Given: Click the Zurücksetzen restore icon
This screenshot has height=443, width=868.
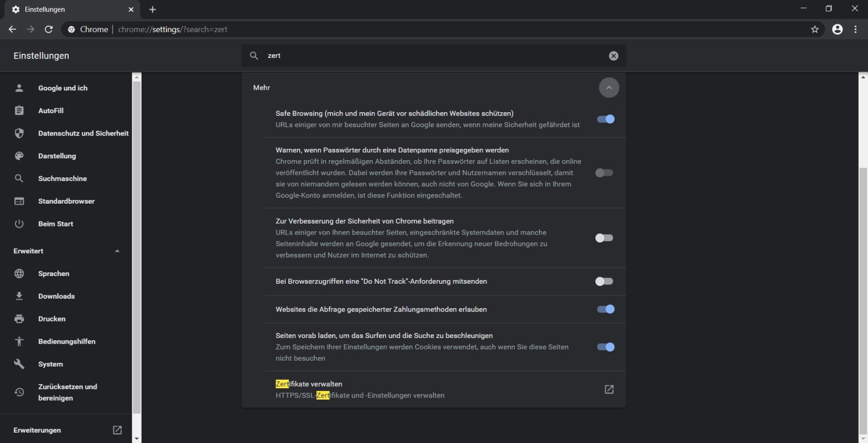Looking at the screenshot, I should point(19,392).
